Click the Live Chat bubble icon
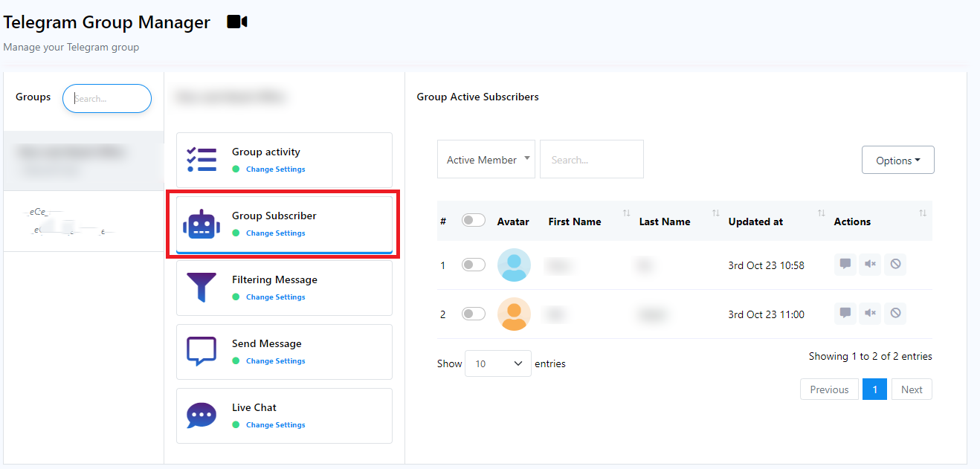The image size is (980, 469). click(202, 415)
